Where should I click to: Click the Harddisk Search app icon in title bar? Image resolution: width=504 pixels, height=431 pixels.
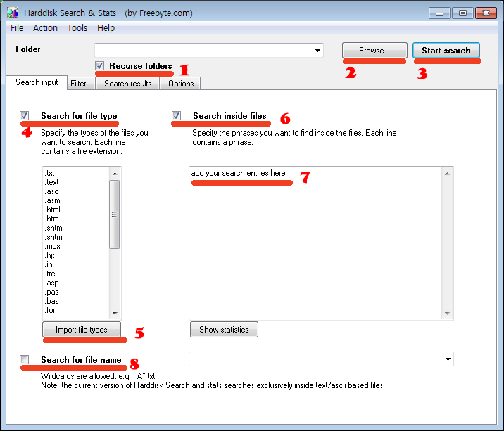click(13, 13)
